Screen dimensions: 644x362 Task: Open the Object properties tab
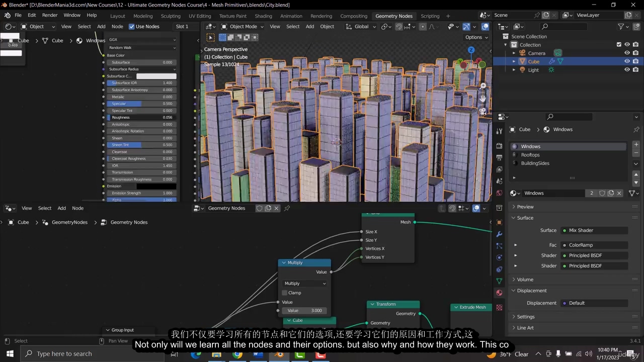coord(499,222)
